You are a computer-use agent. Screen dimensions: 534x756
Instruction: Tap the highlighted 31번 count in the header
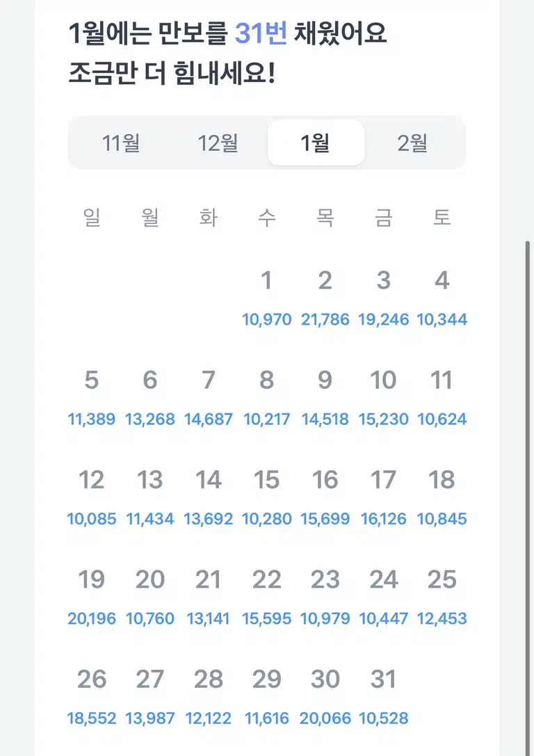[261, 33]
